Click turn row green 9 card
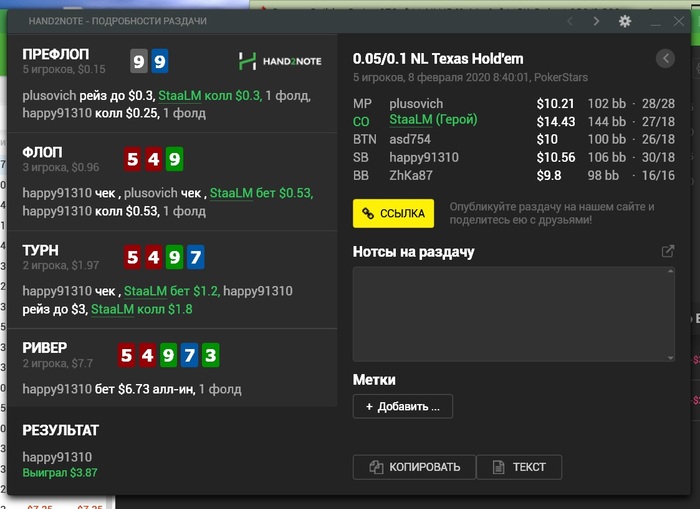Screen dimensions: 700x509 click(175, 257)
